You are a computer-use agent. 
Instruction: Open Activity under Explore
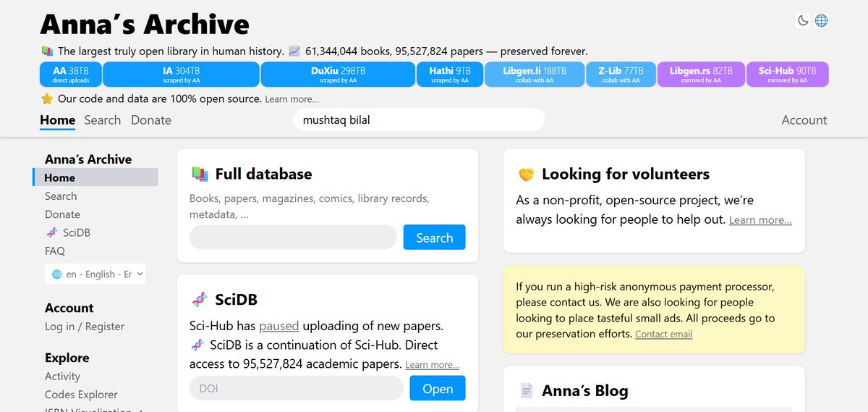(x=62, y=377)
